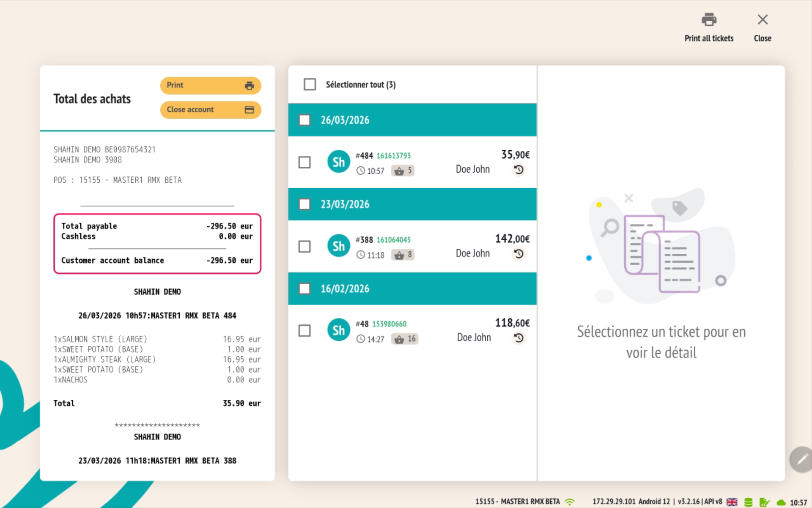This screenshot has width=812, height=508.
Task: Click the Sh avatar of ticket #48
Action: click(338, 330)
